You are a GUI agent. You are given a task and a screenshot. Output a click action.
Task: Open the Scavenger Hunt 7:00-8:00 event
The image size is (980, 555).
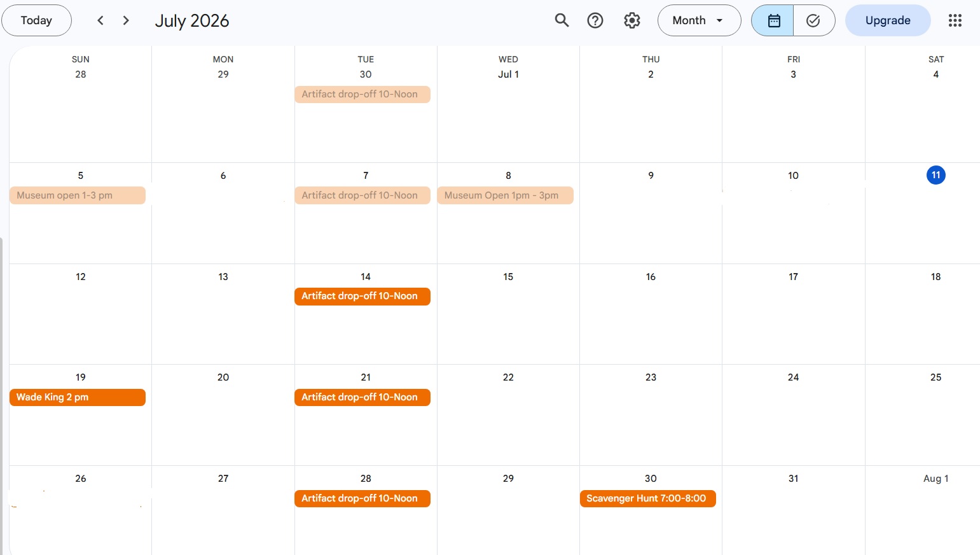pos(647,498)
